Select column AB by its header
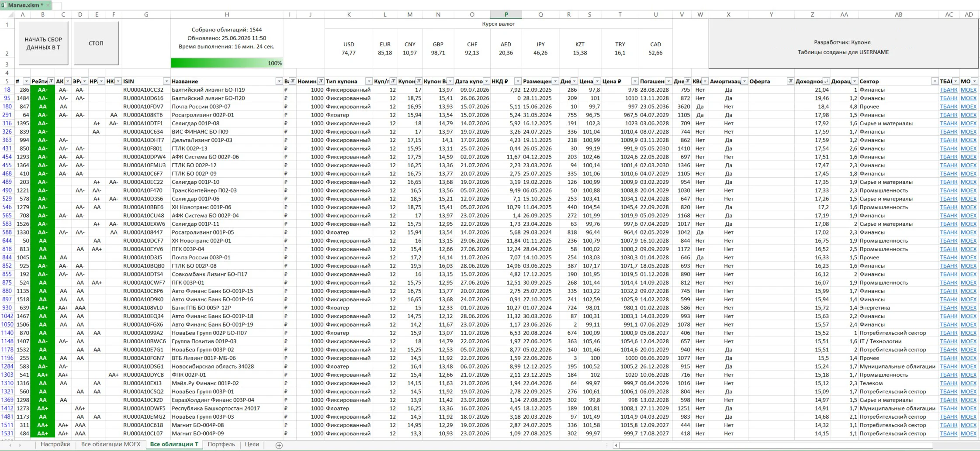980x451 pixels. [898, 14]
